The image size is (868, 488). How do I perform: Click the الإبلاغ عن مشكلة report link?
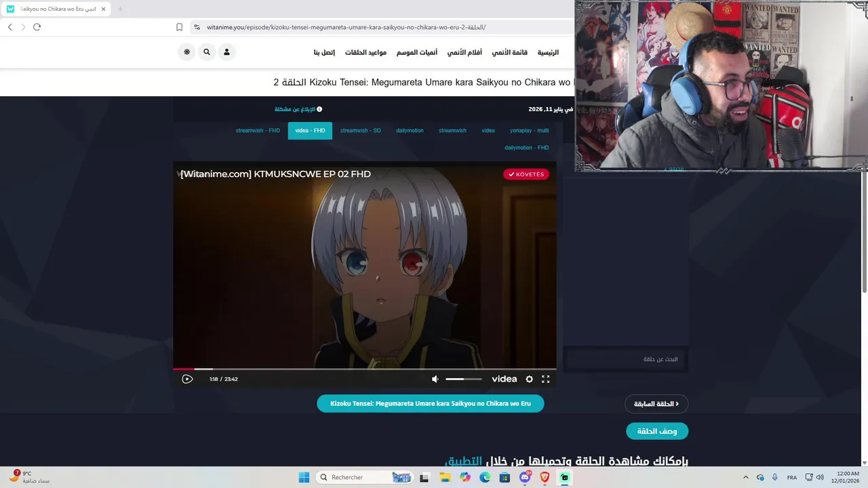298,109
